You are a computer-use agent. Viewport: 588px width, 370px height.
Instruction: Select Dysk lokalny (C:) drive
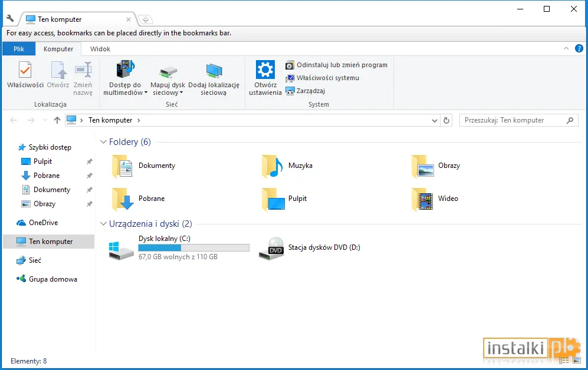(x=179, y=247)
